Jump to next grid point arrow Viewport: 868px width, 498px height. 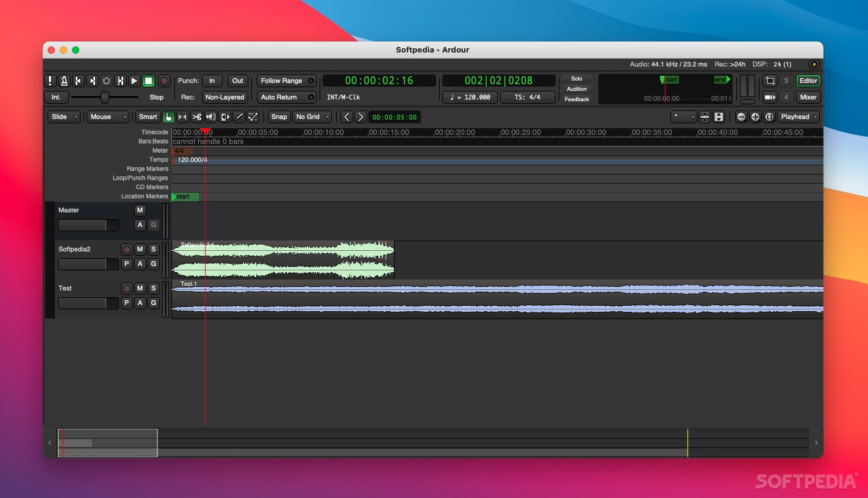(360, 117)
